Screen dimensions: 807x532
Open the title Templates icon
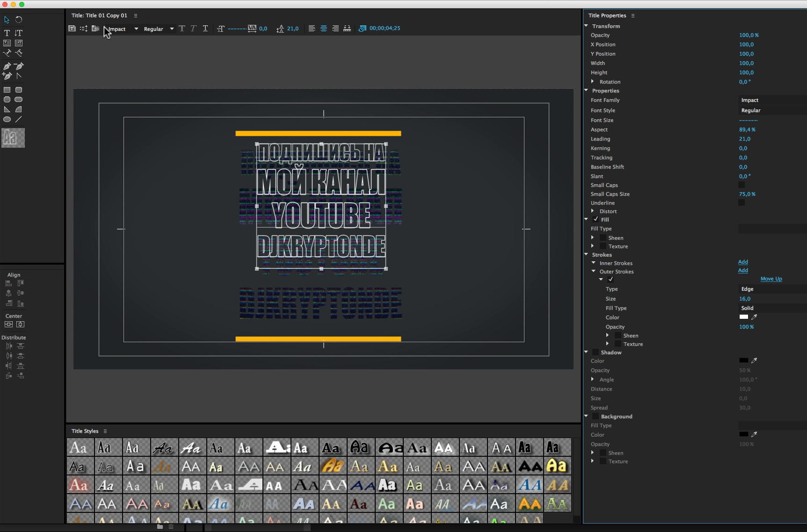[x=95, y=29]
